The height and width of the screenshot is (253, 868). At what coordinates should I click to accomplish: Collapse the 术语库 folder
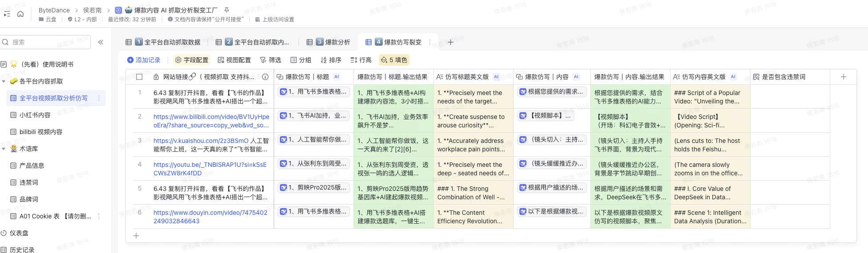(x=4, y=149)
